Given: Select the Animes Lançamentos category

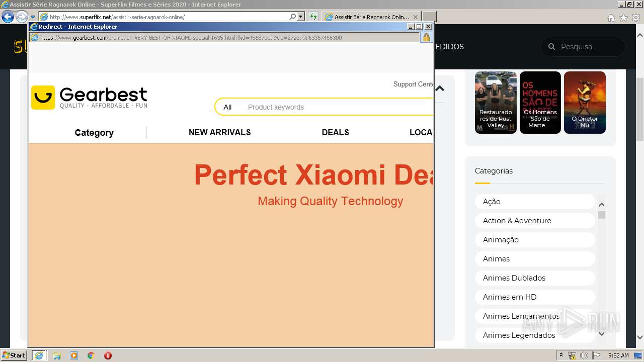Looking at the screenshot, I should [535, 316].
